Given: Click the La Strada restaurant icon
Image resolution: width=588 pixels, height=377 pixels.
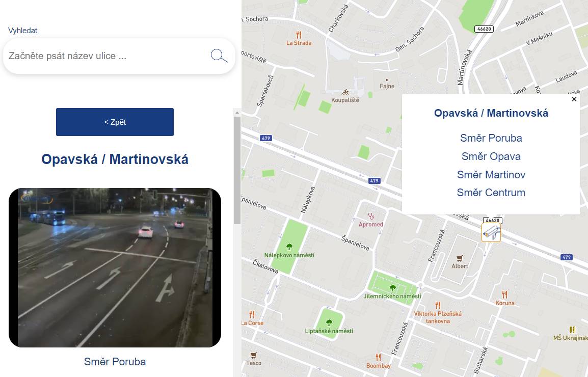Looking at the screenshot, I should coord(299,35).
